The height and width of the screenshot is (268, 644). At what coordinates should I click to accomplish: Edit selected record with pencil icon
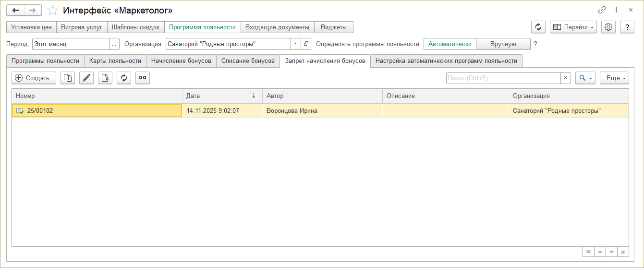(x=86, y=78)
